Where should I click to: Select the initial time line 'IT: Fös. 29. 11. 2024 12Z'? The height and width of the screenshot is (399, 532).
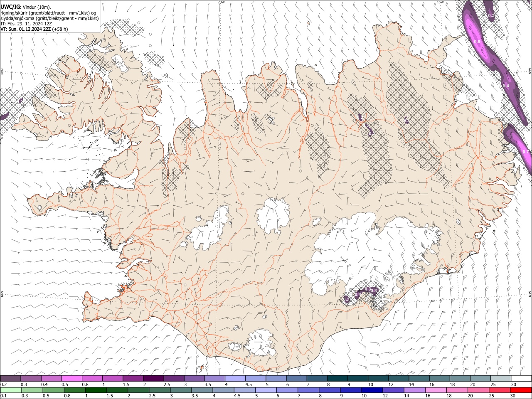[26, 24]
